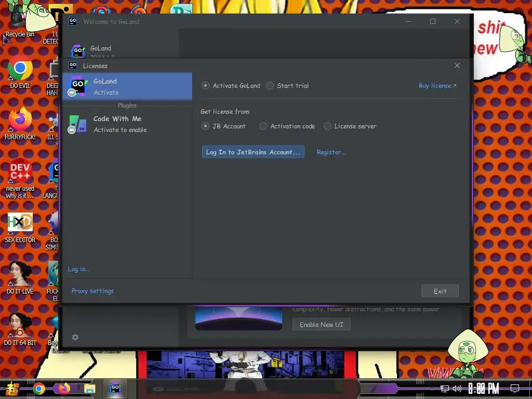Minimize the Welcome to GoLand window
This screenshot has height=399, width=532.
(408, 21)
